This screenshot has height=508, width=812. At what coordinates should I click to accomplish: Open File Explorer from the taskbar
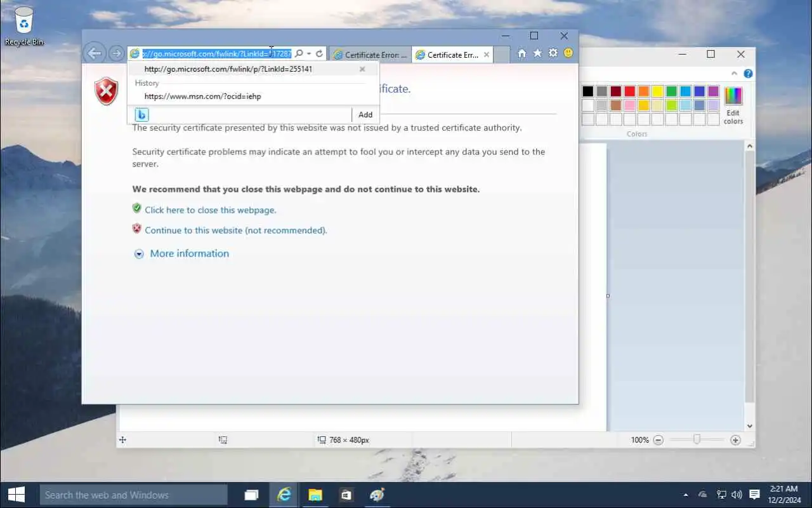[315, 495]
